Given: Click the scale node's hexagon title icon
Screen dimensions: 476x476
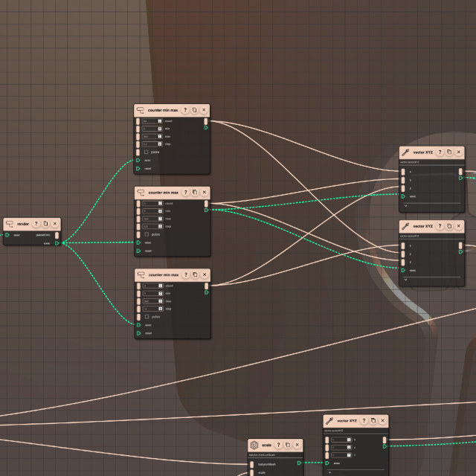Looking at the screenshot, I should 254,445.
